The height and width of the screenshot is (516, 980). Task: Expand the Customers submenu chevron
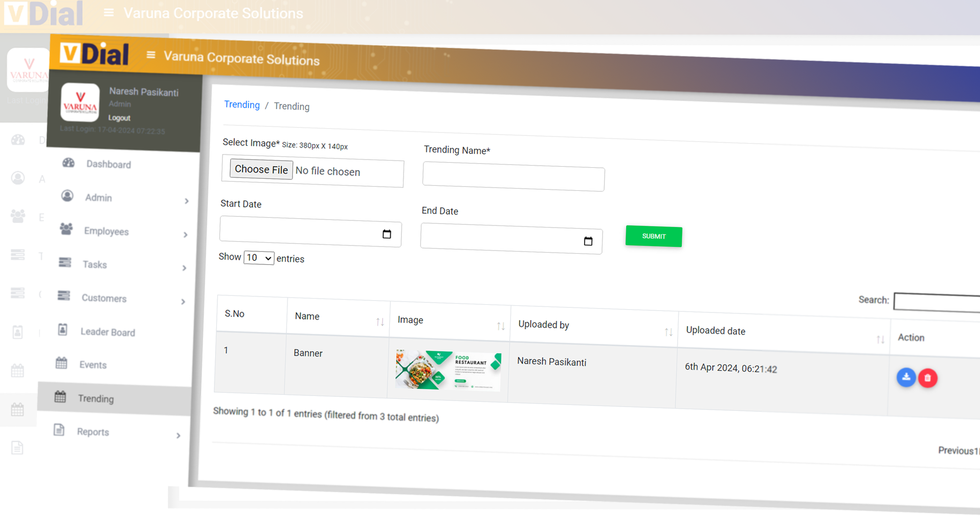tap(183, 302)
